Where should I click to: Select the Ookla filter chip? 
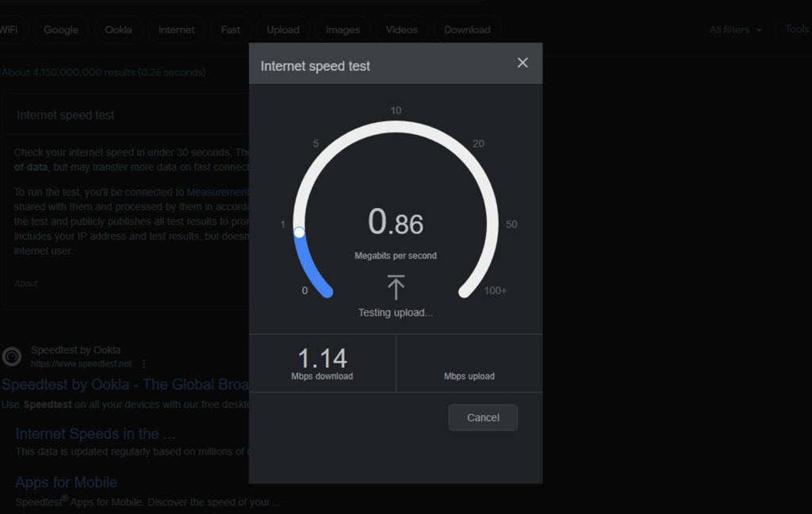118,30
